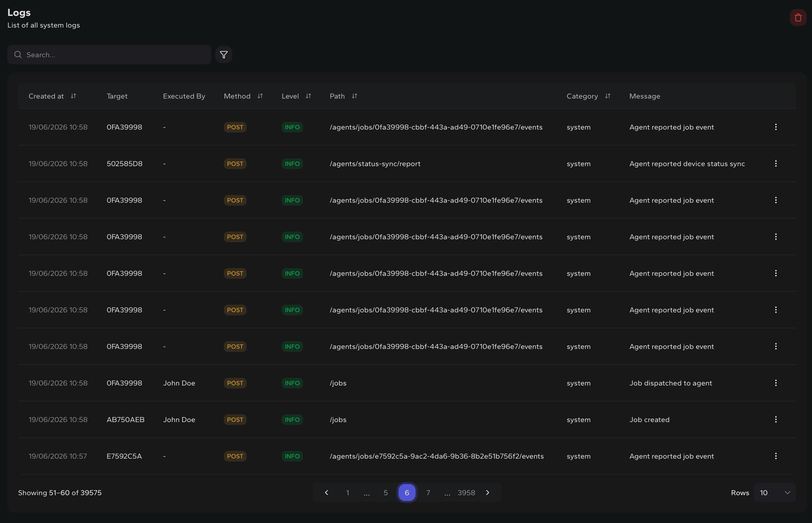Screen dimensions: 812x523
Task: Click the Logs page title
Action: [x=19, y=12]
